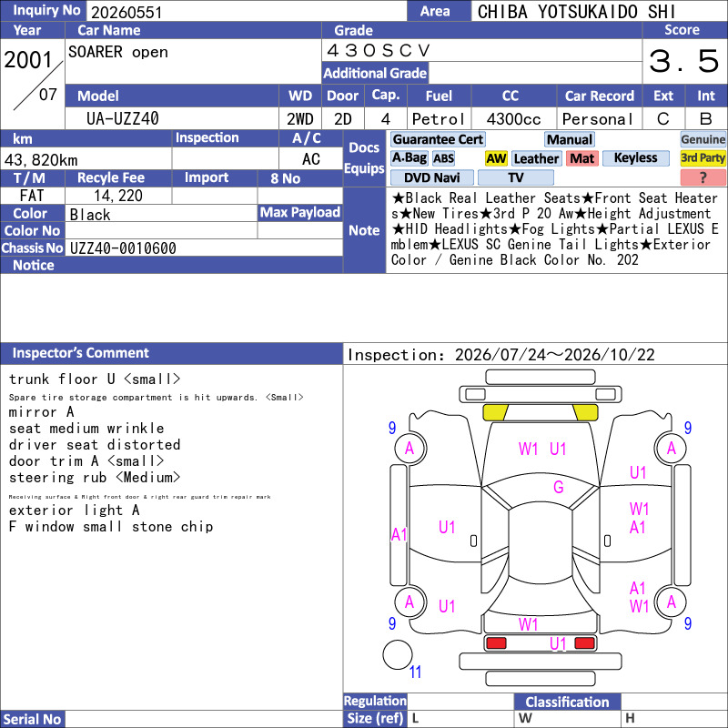The height and width of the screenshot is (728, 728).
Task: Click the area value CHIBA YOTSUKAIDO SHI
Action: pyautogui.click(x=576, y=12)
